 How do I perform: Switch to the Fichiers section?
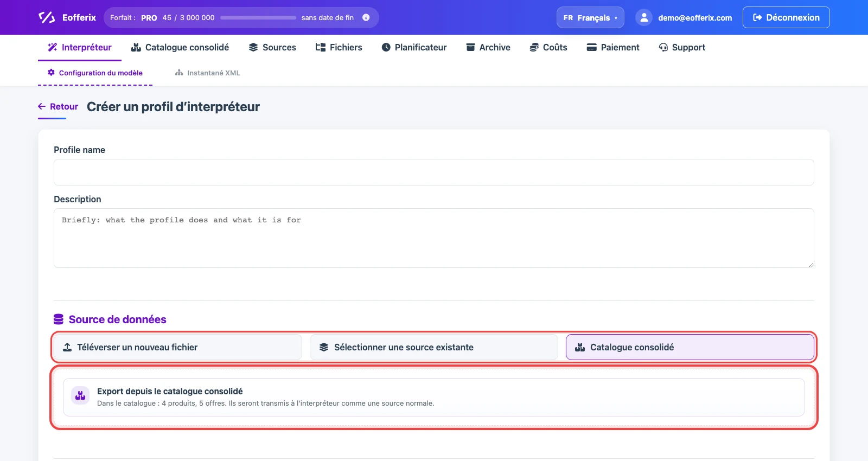click(x=339, y=47)
